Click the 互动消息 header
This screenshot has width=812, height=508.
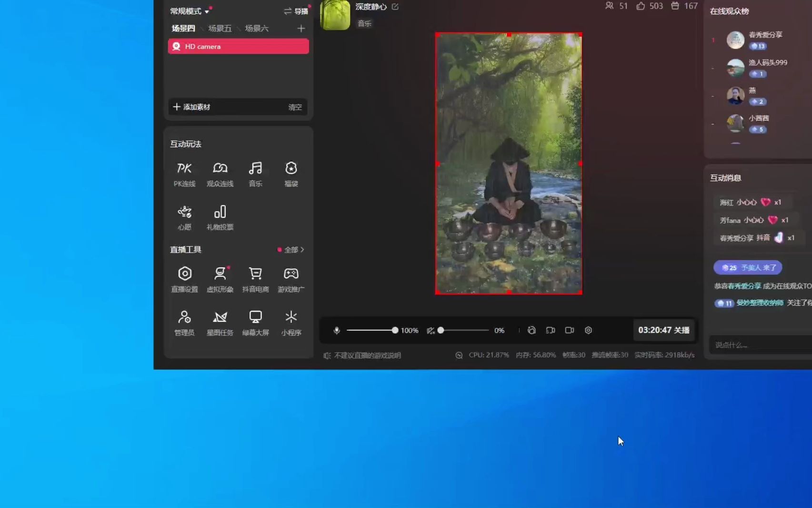click(725, 178)
